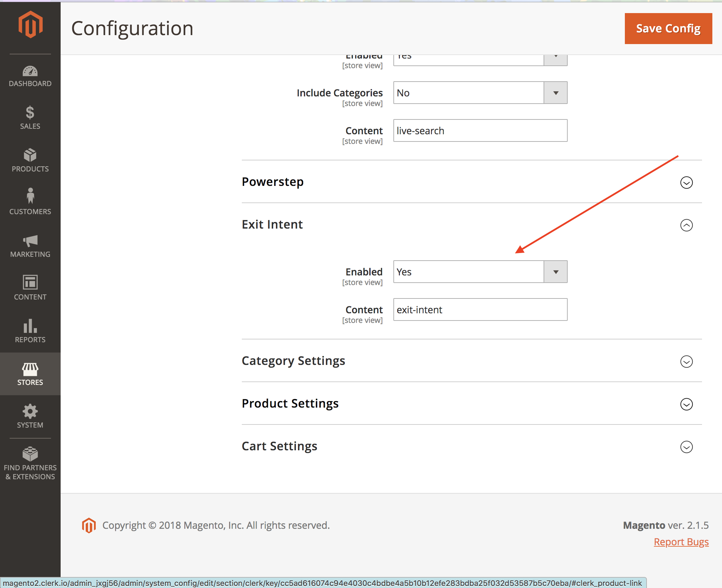The height and width of the screenshot is (588, 722).
Task: Open the Products box icon menu
Action: (x=30, y=160)
